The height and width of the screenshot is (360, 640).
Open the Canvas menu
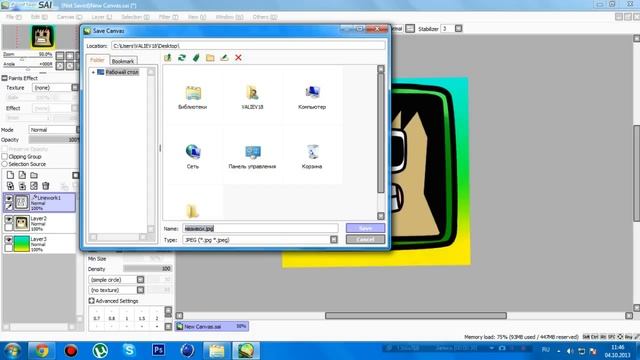pyautogui.click(x=69, y=17)
